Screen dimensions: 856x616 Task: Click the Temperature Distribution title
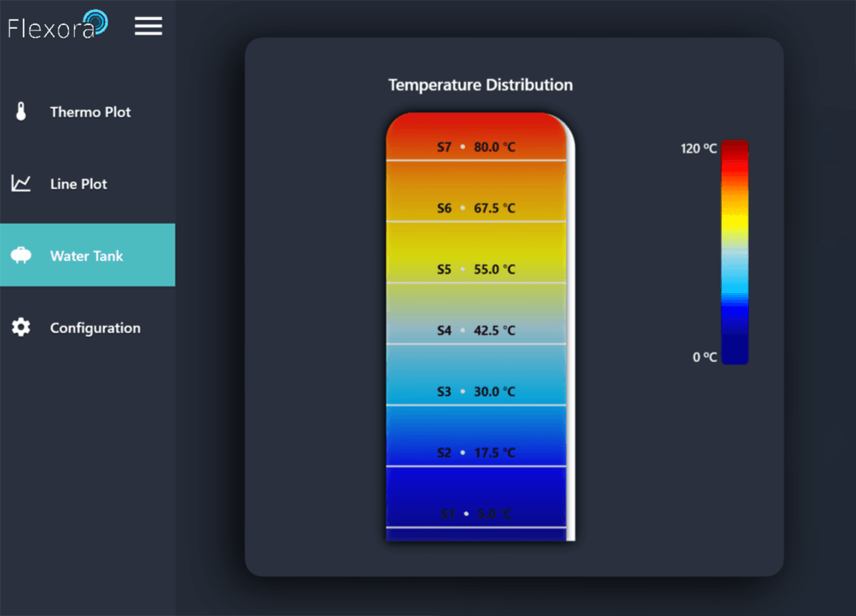click(479, 84)
